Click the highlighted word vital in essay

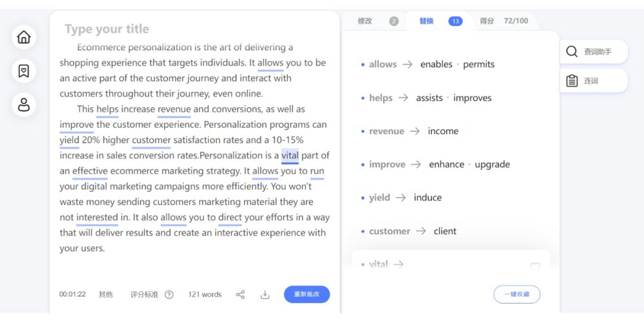pos(290,155)
